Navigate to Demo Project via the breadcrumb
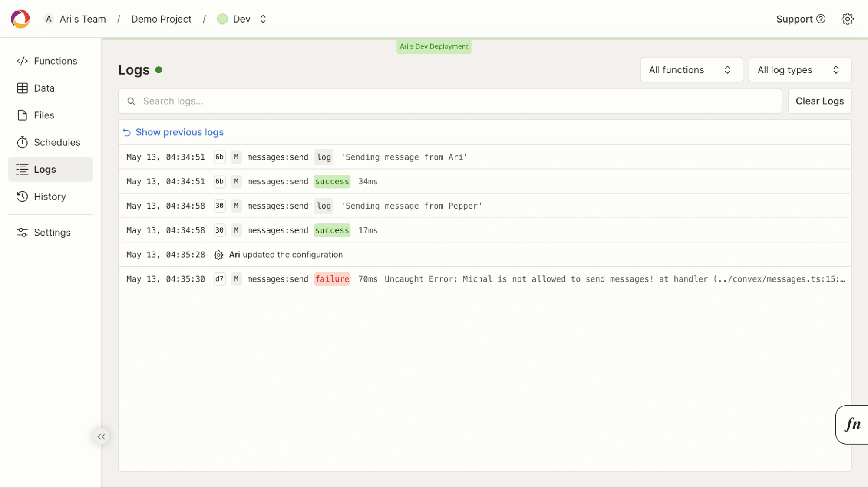The width and height of the screenshot is (868, 488). coord(161,19)
